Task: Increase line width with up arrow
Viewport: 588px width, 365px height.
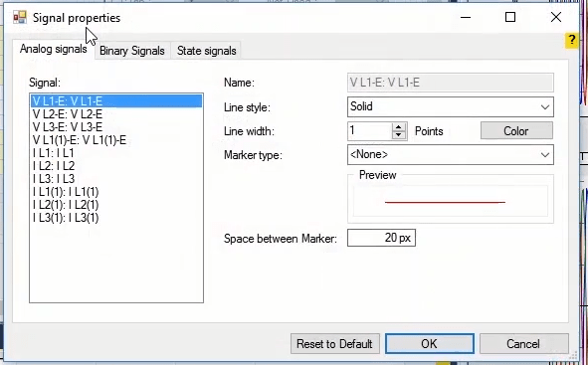Action: coord(399,127)
